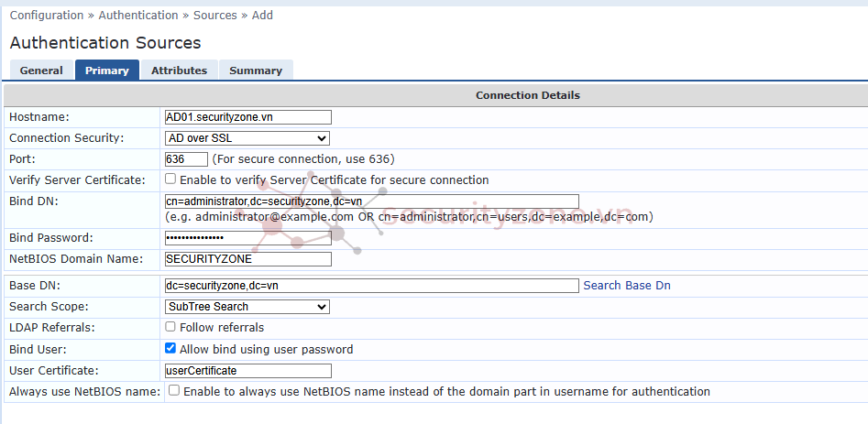Screen dimensions: 868x424
Task: Open the Connection Security dropdown
Action: (x=247, y=138)
